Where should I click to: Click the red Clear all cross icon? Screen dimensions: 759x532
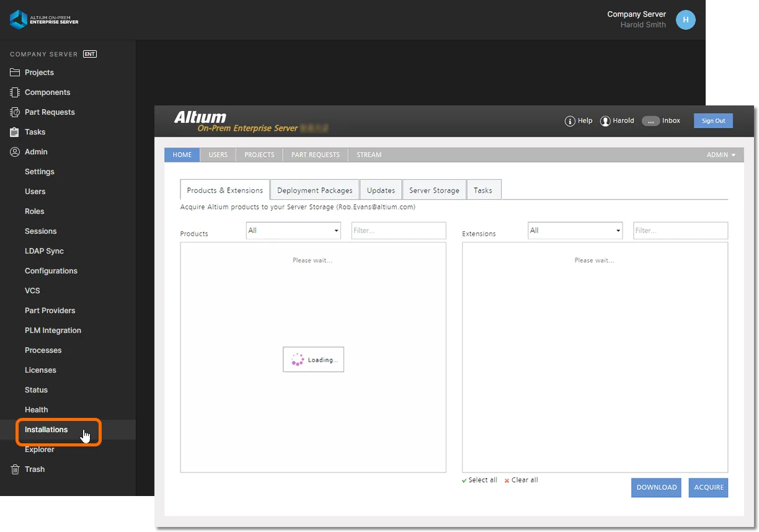(x=507, y=481)
